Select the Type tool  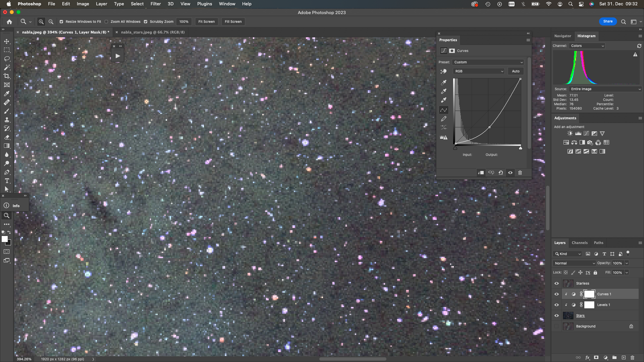[x=7, y=181]
